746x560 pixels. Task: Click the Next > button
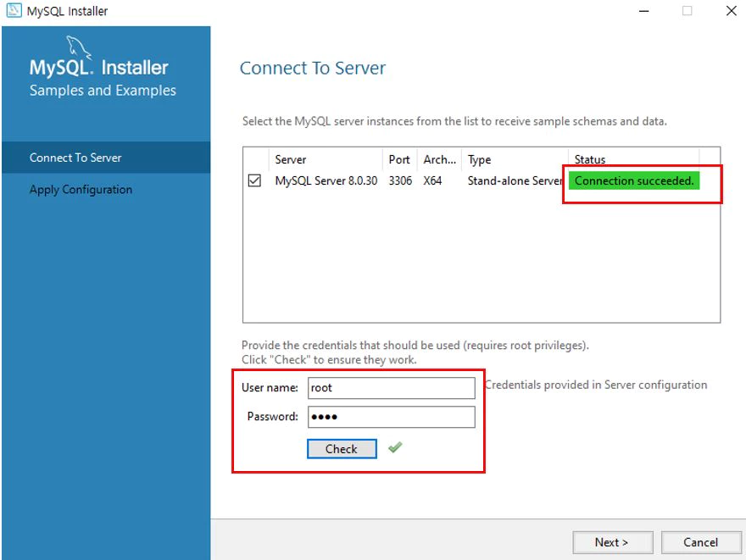(x=612, y=542)
